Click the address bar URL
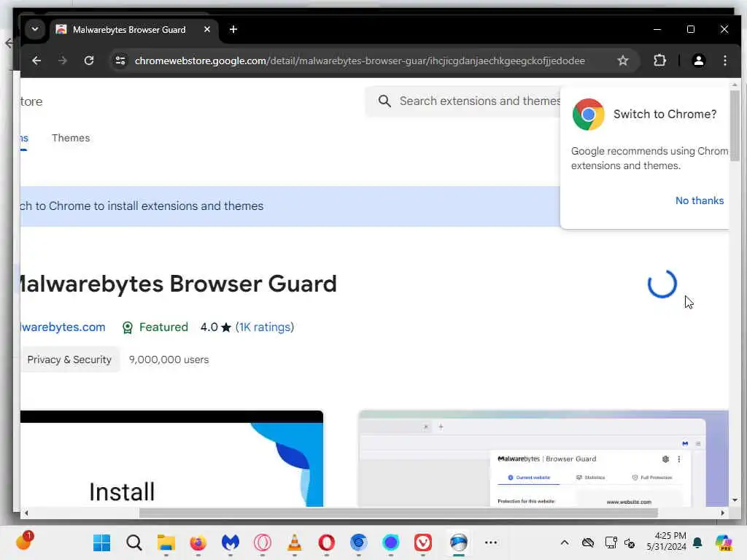747x560 pixels. point(359,61)
